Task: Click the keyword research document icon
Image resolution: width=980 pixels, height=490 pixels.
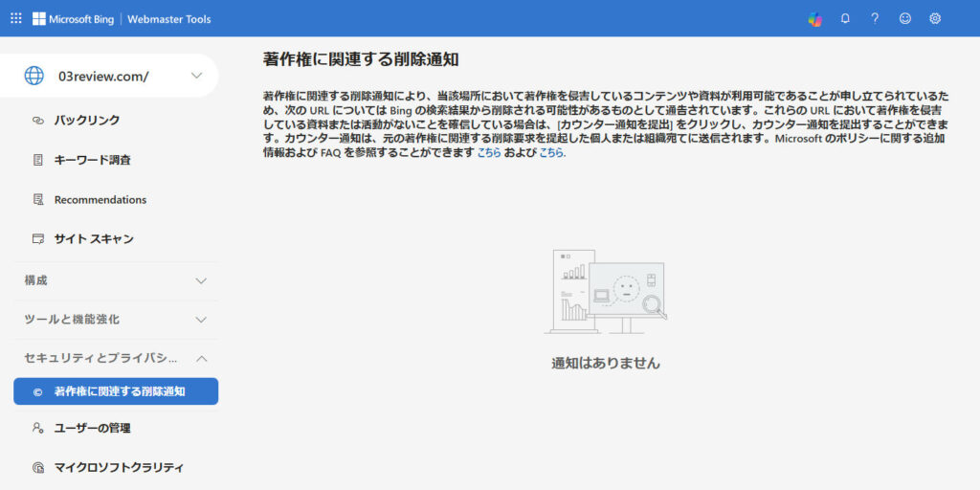Action: click(x=37, y=160)
